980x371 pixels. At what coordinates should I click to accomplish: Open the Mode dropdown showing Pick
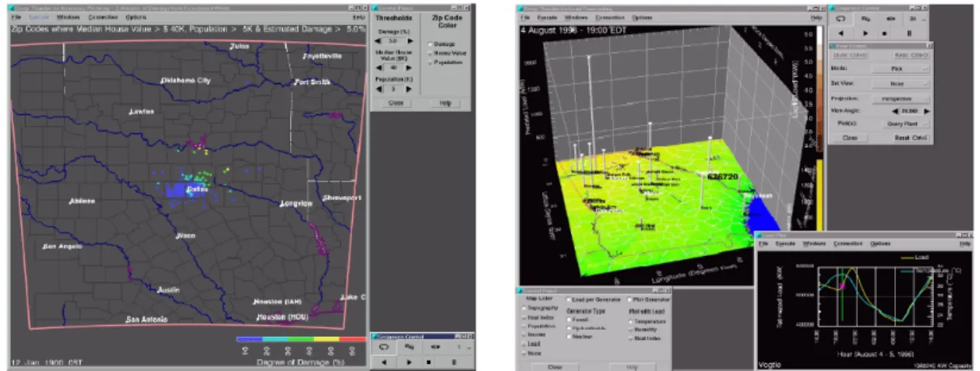pyautogui.click(x=901, y=68)
